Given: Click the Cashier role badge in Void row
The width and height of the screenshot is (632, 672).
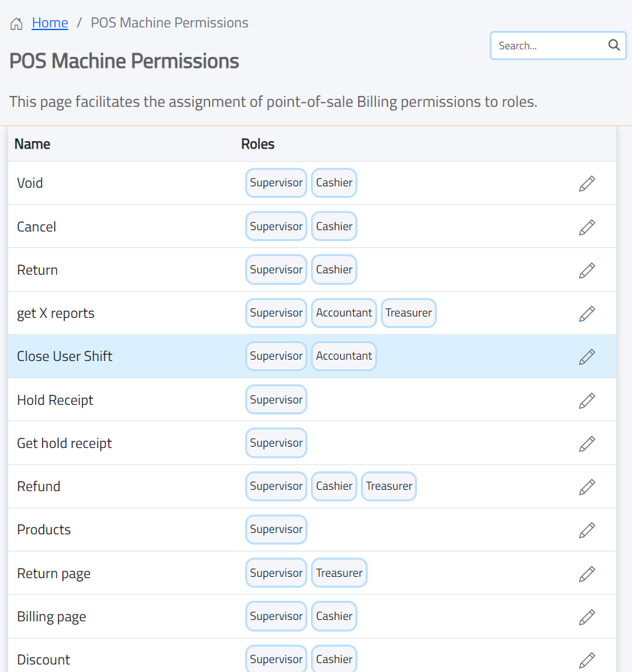Looking at the screenshot, I should tap(334, 183).
